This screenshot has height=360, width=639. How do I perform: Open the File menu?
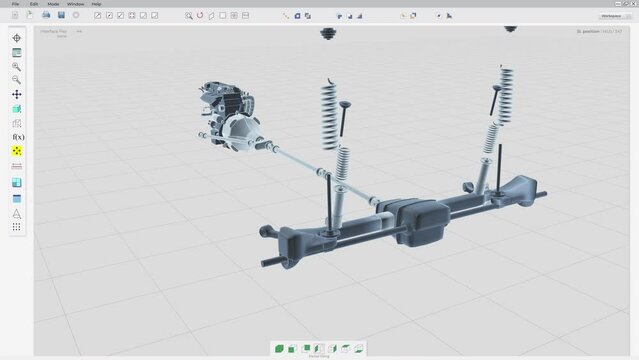click(15, 4)
